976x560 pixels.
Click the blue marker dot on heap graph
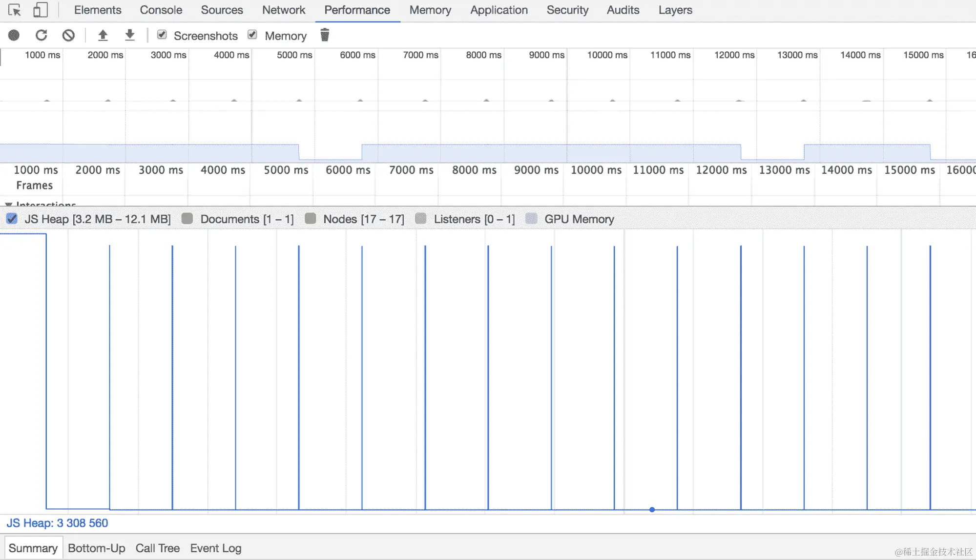pyautogui.click(x=652, y=509)
